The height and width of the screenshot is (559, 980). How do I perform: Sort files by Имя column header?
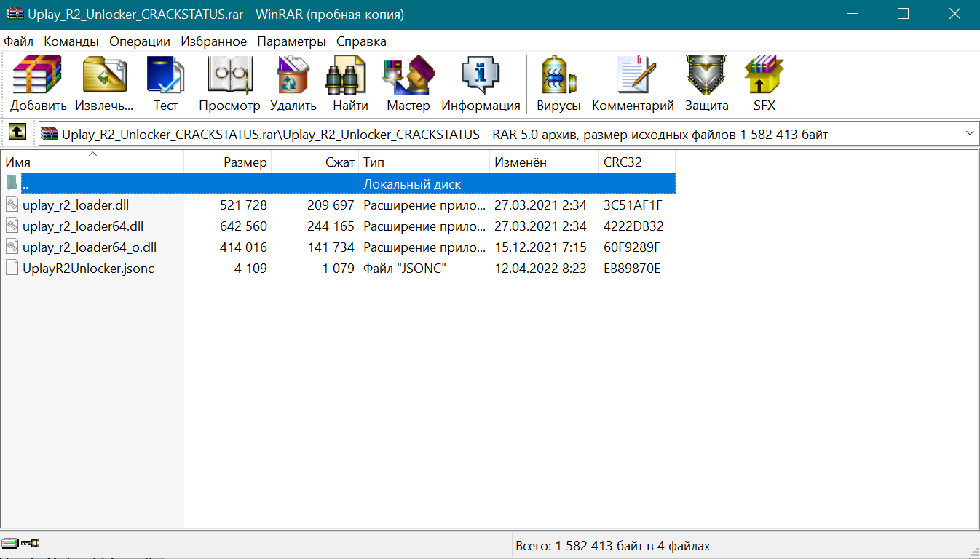92,162
